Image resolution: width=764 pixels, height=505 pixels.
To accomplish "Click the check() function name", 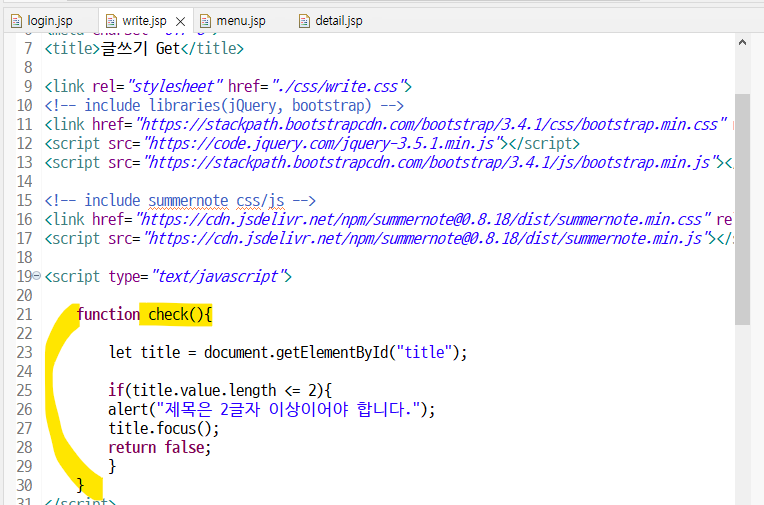I will click(175, 314).
